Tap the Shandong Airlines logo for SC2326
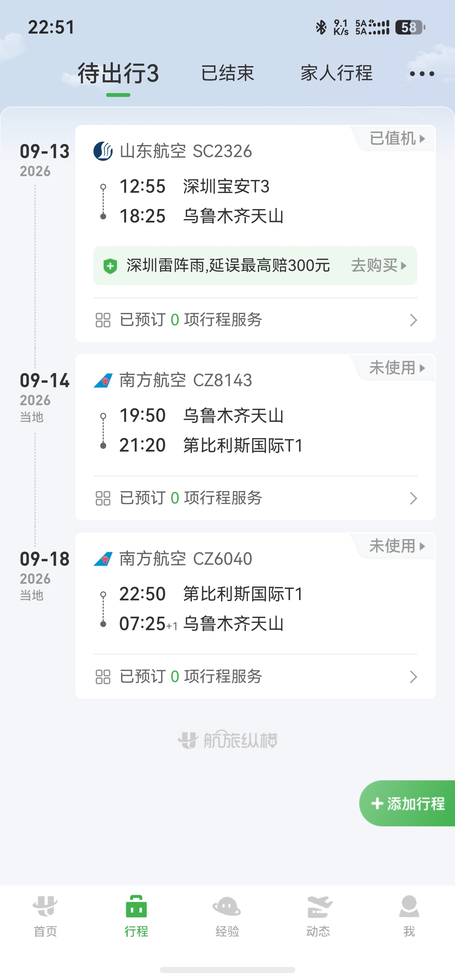The image size is (455, 980). coord(103,151)
